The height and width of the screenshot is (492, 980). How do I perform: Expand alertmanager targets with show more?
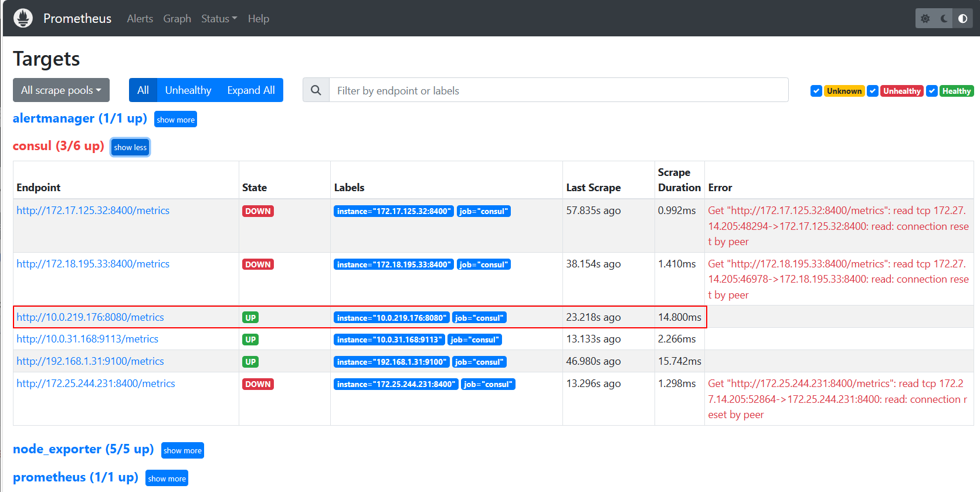(175, 120)
